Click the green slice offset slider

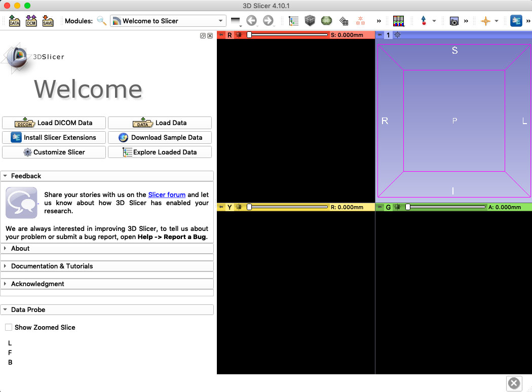click(x=446, y=207)
